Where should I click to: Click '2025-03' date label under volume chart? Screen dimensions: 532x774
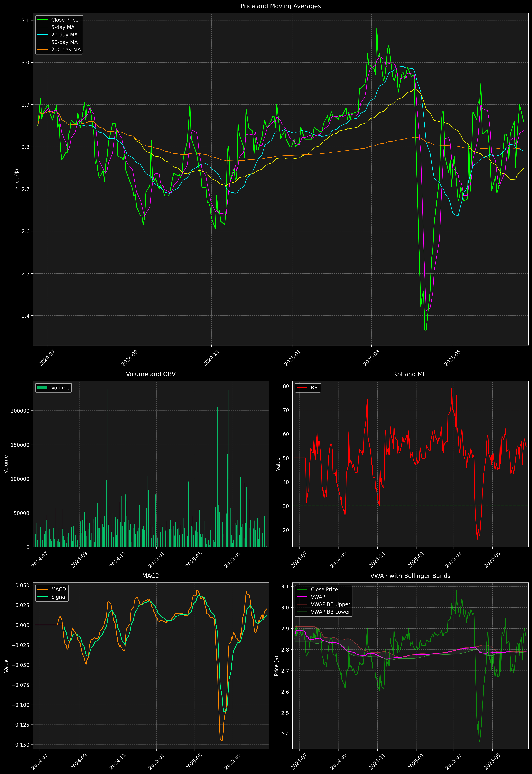pyautogui.click(x=194, y=560)
